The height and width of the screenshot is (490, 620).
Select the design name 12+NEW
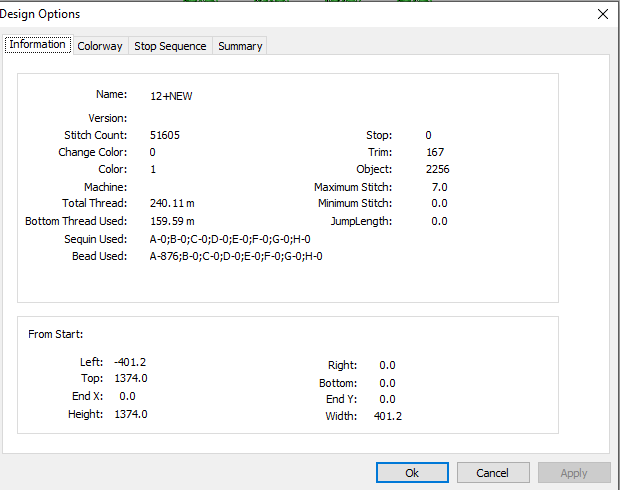171,96
